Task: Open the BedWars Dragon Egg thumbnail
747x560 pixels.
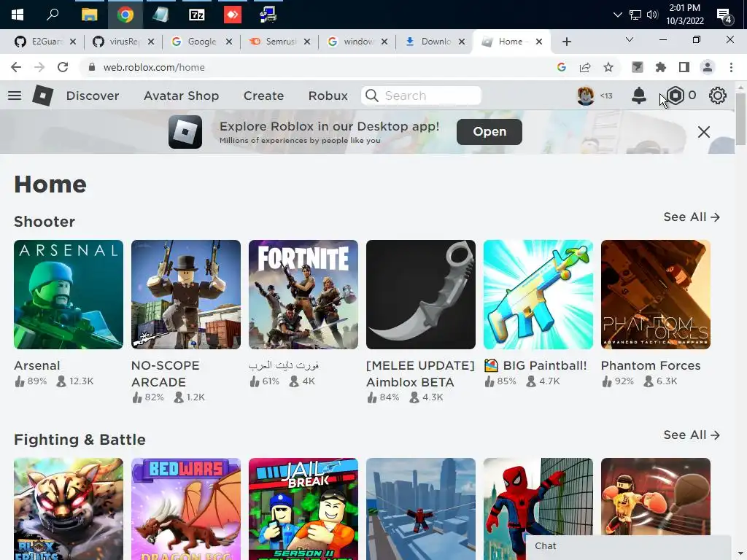Action: (x=186, y=509)
